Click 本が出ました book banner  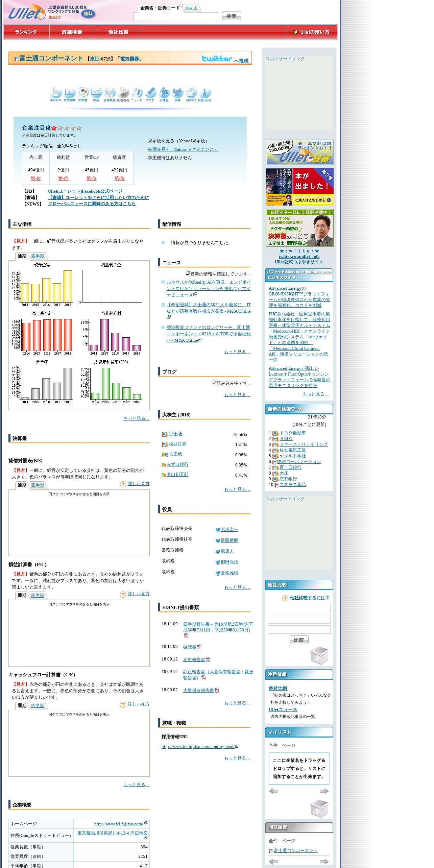[299, 187]
